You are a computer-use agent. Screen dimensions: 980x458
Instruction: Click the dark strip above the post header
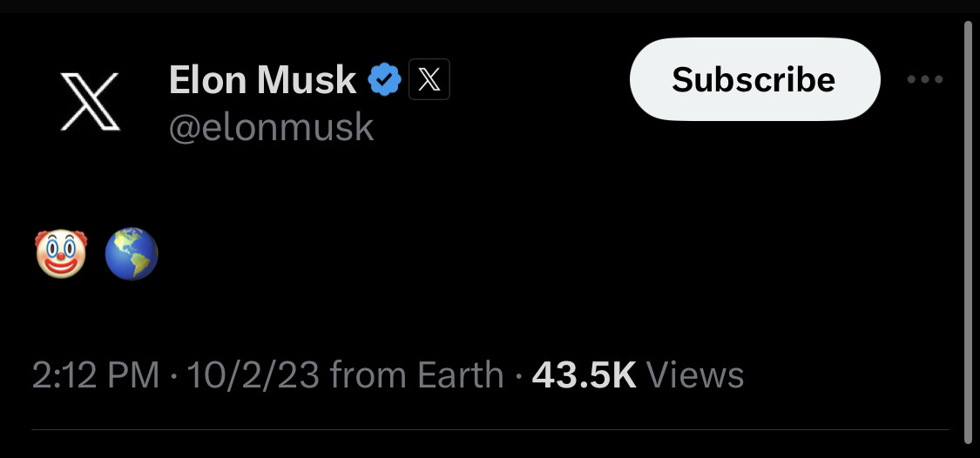pos(488,7)
